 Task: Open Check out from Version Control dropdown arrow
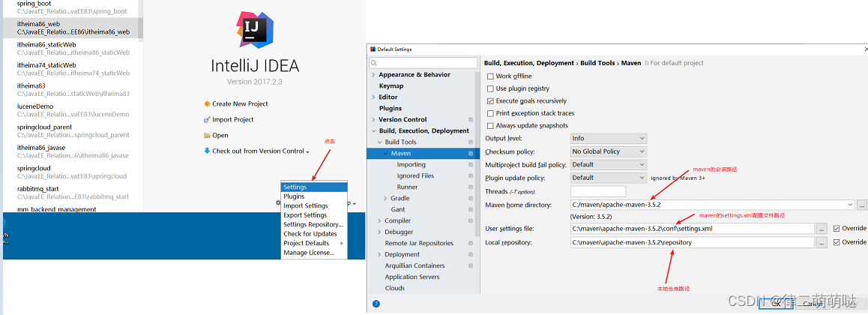point(307,151)
